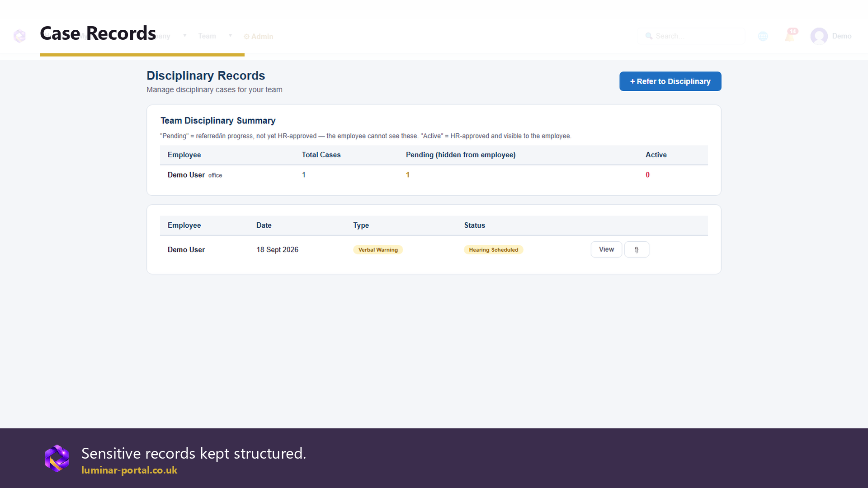Click the Hearing Scheduled status badge
The width and height of the screenshot is (868, 488).
[493, 250]
